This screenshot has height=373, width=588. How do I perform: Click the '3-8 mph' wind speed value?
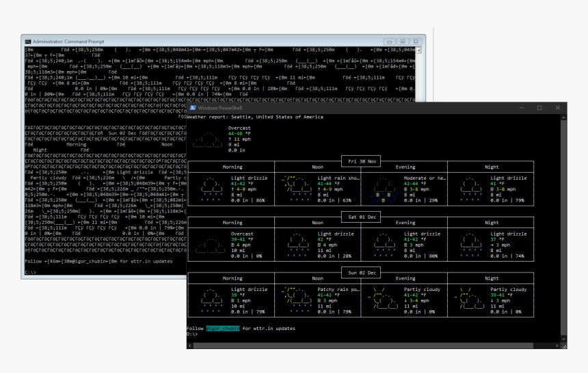pyautogui.click(x=506, y=189)
